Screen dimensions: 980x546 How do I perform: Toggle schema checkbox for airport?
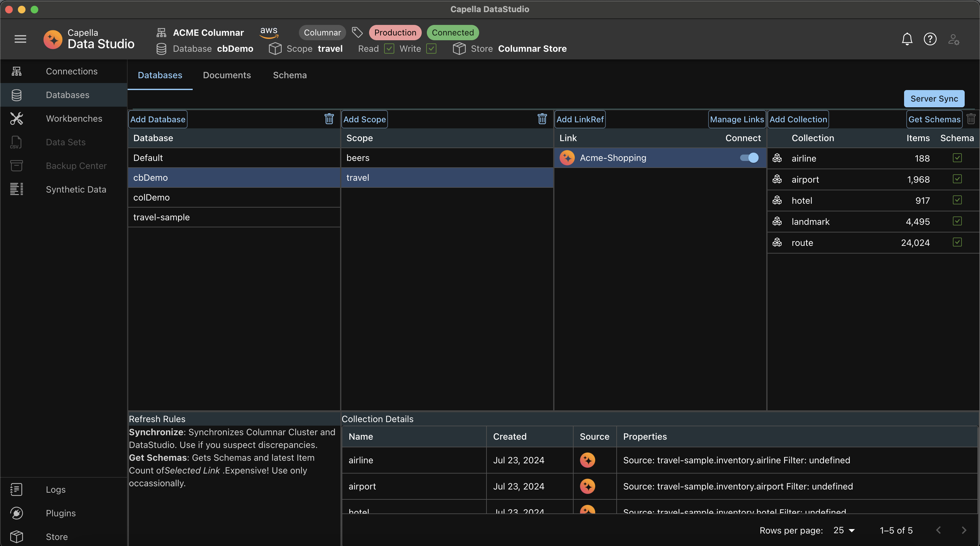(x=957, y=179)
